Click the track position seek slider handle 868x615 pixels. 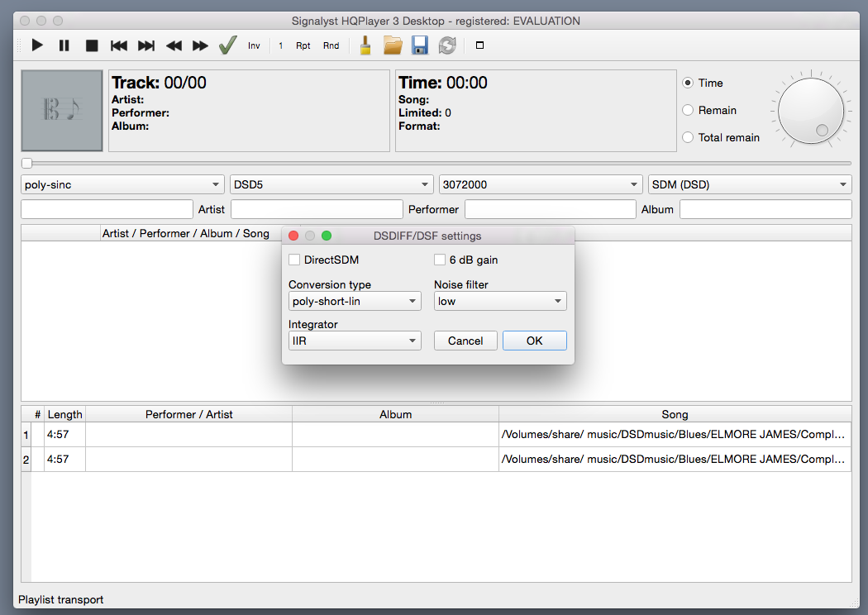(26, 164)
